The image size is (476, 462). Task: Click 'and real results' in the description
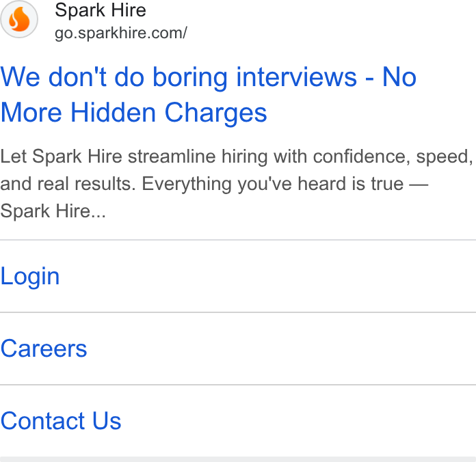68,184
